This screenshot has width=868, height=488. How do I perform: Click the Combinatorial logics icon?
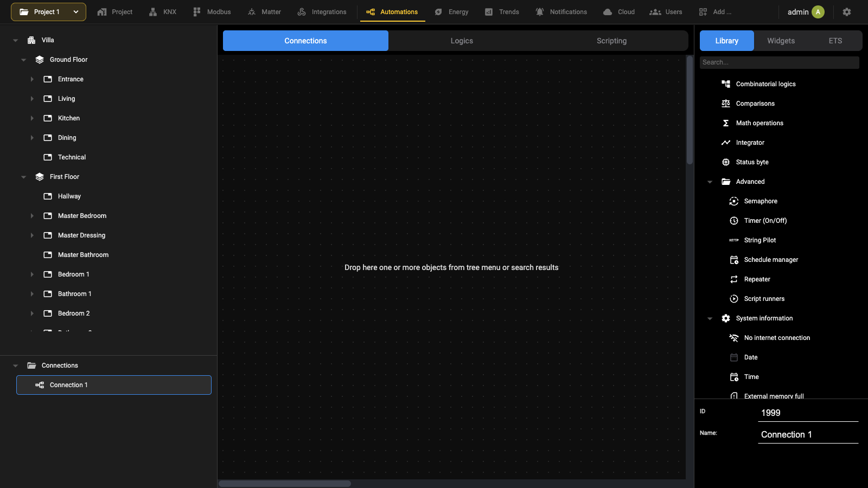tap(726, 84)
